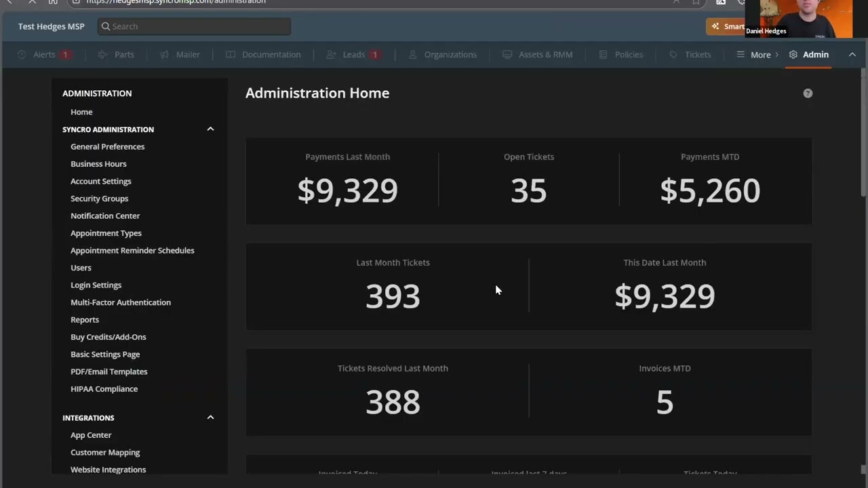Viewport: 868px width, 488px height.
Task: Click the Admin gear icon
Action: click(793, 54)
